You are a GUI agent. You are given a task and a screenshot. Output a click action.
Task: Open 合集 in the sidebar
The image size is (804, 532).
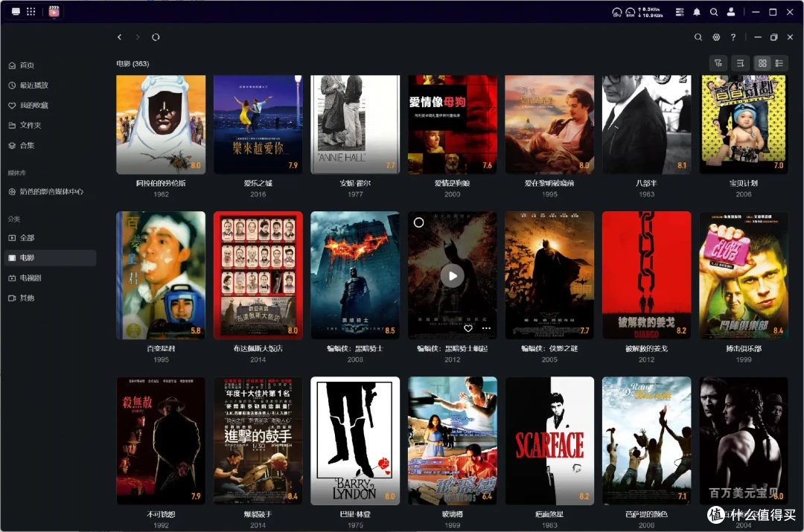[x=22, y=146]
